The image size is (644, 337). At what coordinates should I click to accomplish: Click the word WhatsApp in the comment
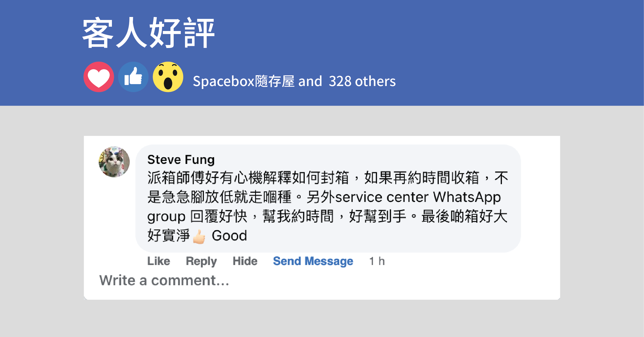[x=467, y=197]
